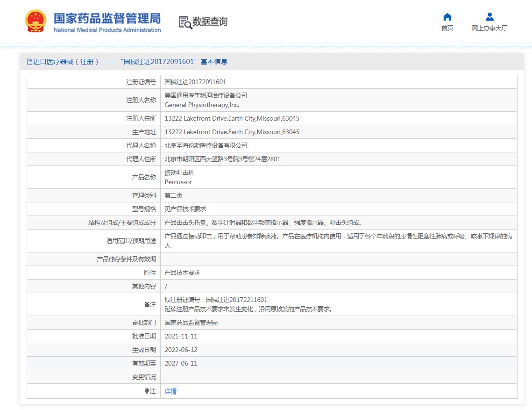Click the 变更情况 label
The width and height of the screenshot is (532, 410).
click(x=144, y=377)
